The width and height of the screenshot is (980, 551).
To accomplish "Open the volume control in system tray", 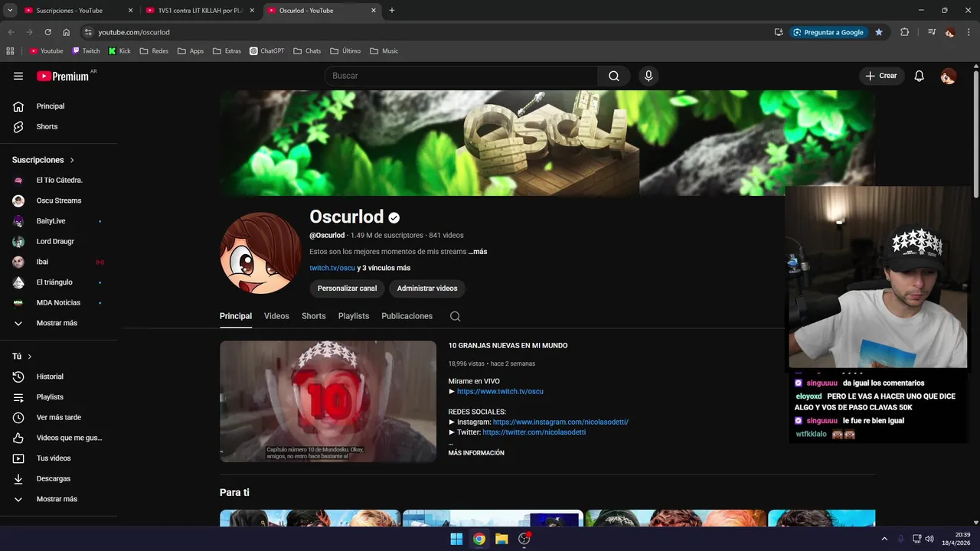I will pos(929,539).
